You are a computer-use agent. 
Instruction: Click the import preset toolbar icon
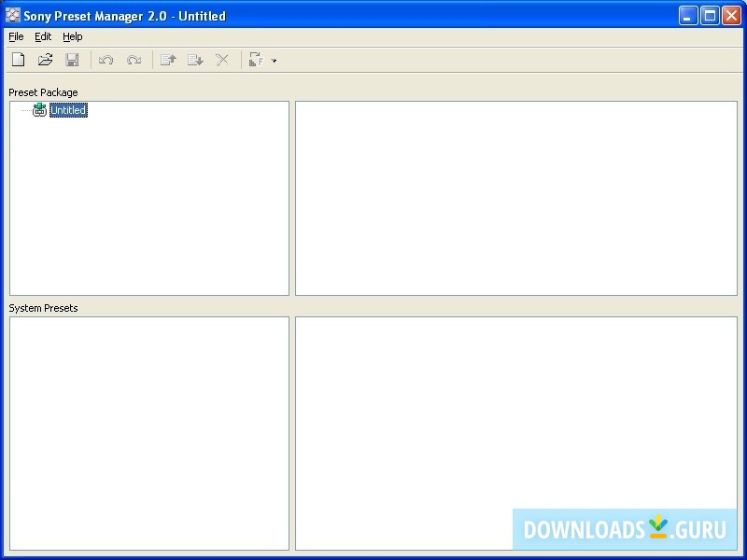[168, 59]
